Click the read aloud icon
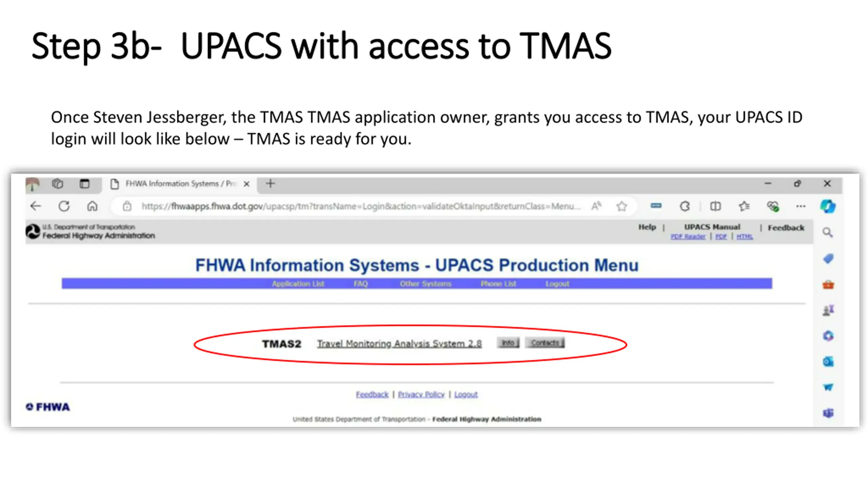Screen dimensions: 868x488 tap(596, 206)
